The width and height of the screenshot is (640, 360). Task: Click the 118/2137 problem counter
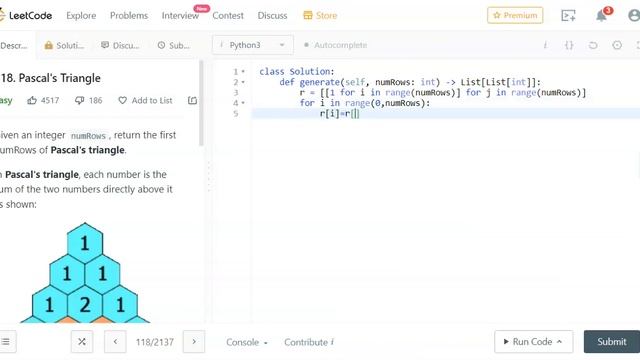(155, 342)
